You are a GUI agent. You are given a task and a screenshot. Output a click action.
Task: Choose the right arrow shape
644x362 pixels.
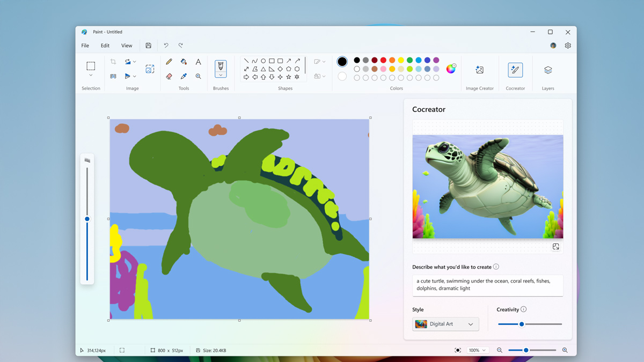pos(246,77)
